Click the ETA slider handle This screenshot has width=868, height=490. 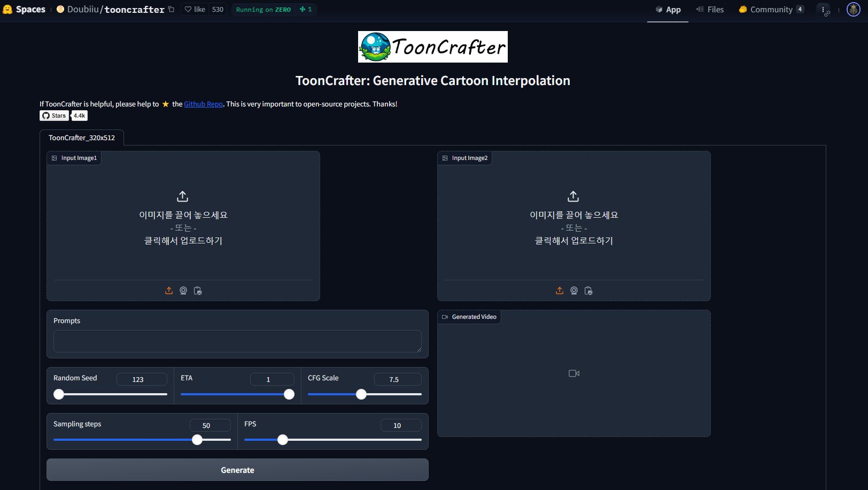(289, 394)
